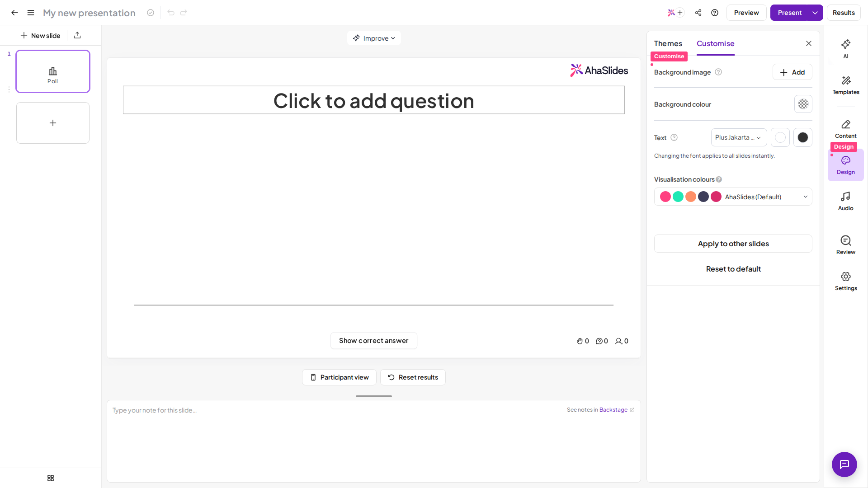868x488 pixels.
Task: Open the Settings gear panel
Action: coord(846,281)
